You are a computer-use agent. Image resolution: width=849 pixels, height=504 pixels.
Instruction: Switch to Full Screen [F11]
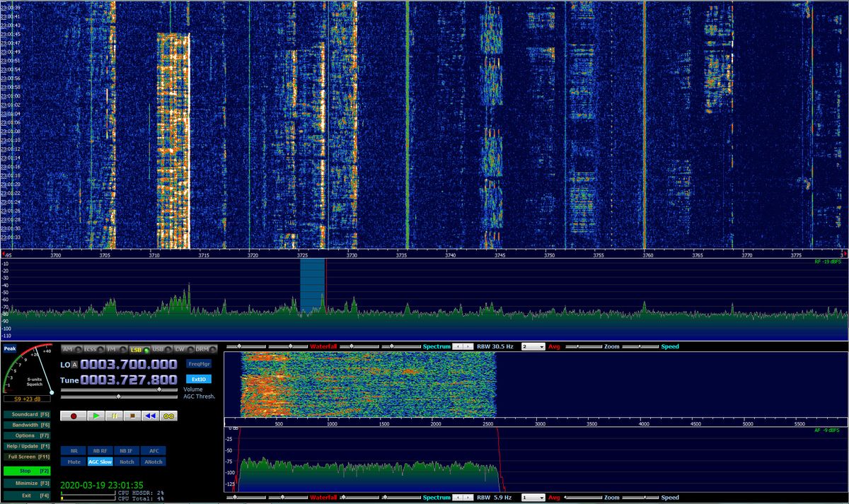27,457
